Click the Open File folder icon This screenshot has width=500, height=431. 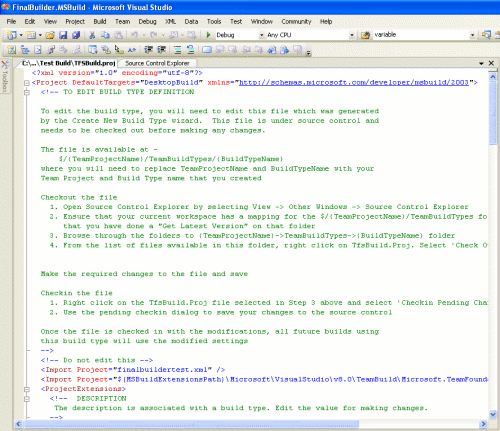[50, 35]
